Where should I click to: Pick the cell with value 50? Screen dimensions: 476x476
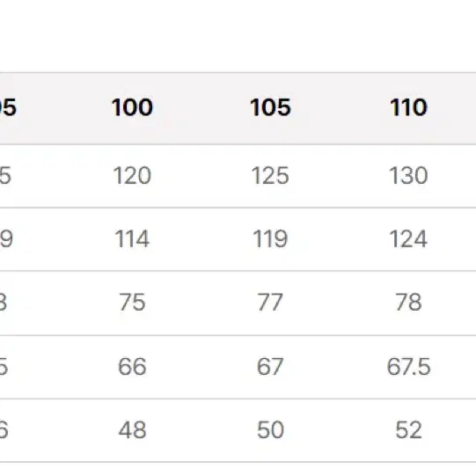click(x=270, y=430)
